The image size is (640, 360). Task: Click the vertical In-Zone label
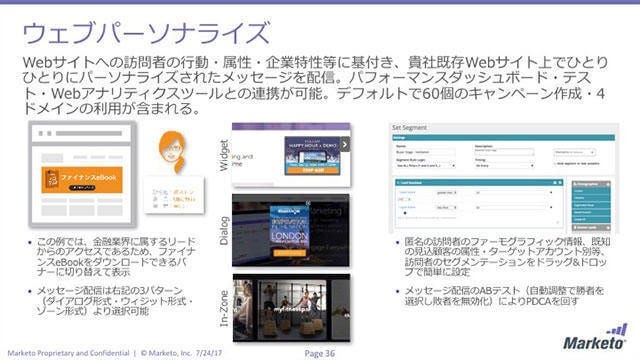point(224,309)
